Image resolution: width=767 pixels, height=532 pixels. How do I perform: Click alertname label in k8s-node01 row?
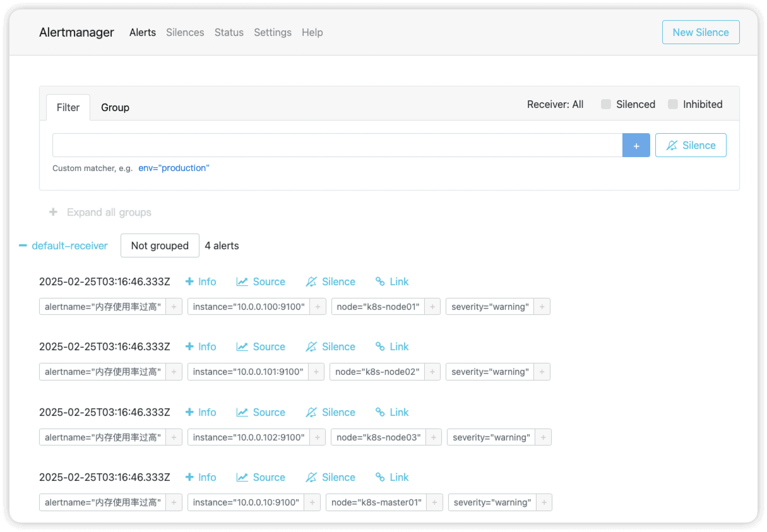pos(103,307)
